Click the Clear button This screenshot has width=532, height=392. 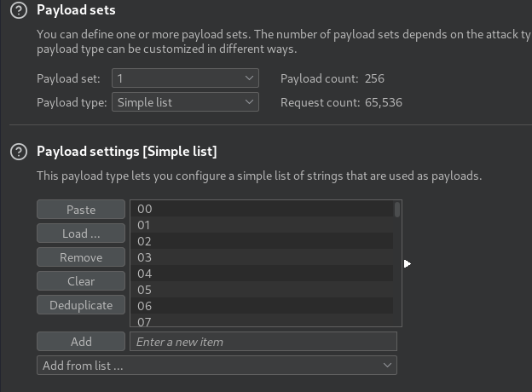click(x=81, y=281)
